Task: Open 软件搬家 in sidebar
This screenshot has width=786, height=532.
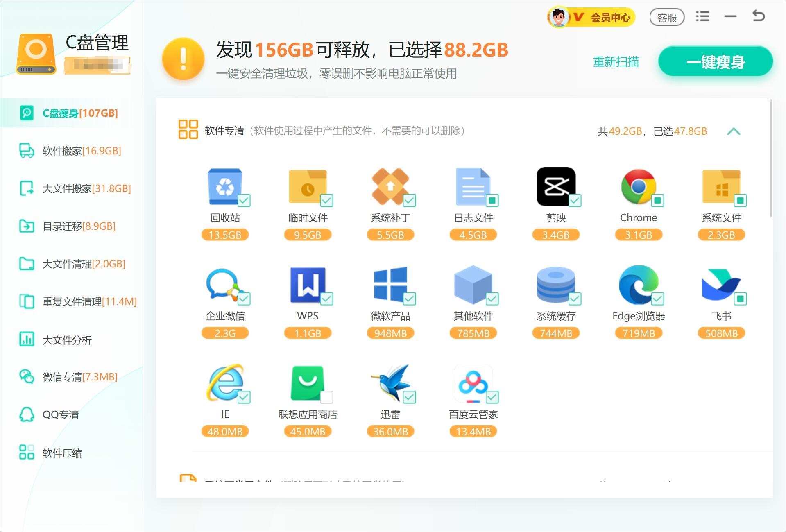Action: [72, 151]
